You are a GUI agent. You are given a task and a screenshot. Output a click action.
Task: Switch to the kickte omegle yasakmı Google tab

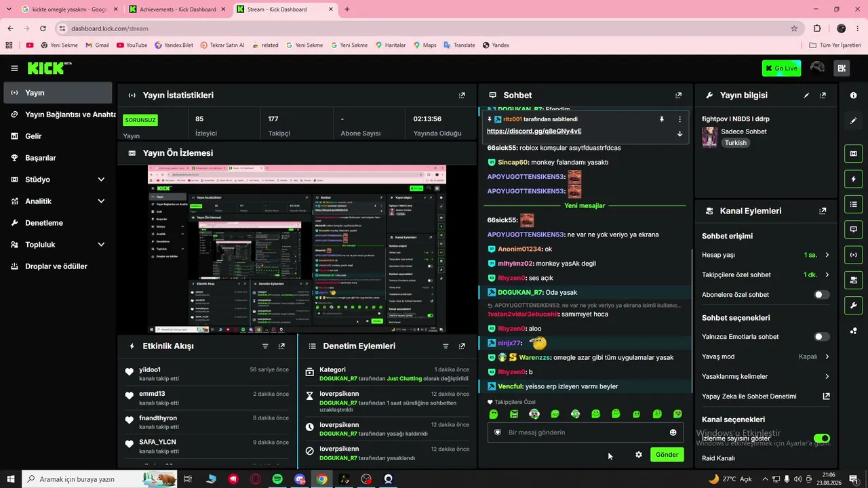pyautogui.click(x=70, y=9)
